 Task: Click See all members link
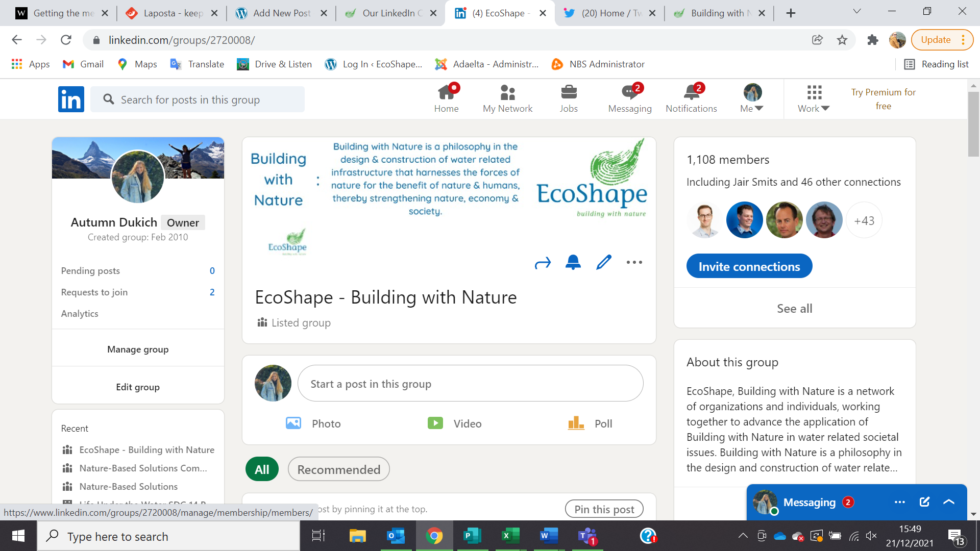pos(795,308)
